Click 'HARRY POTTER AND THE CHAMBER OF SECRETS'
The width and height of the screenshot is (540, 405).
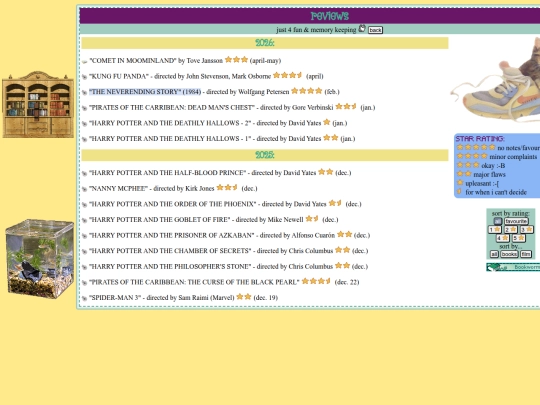170,251
